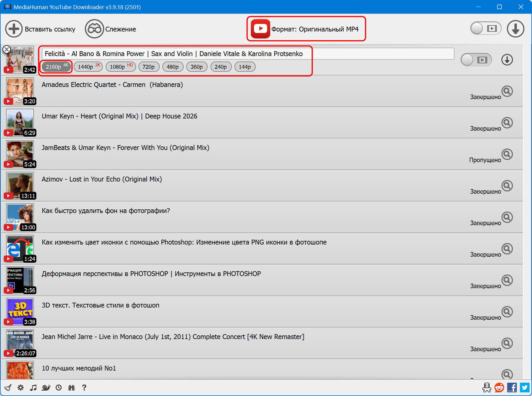Viewport: 532px width, 396px height.
Task: Click the Felicità video title field
Action: click(248, 54)
